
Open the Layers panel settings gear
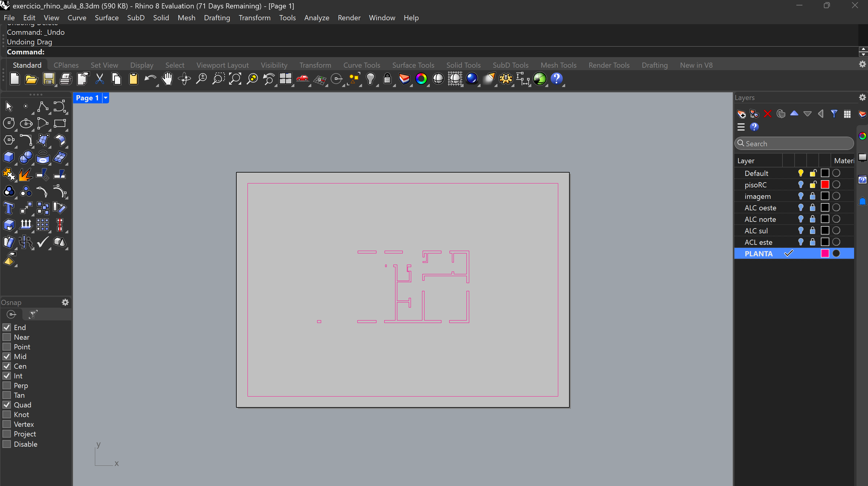pos(862,97)
